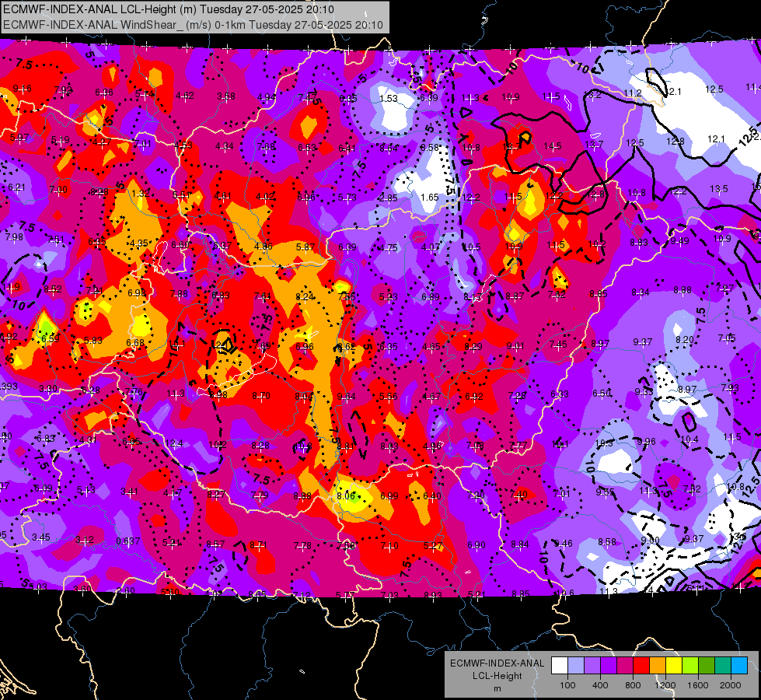Click the wind shear value 5.83
The width and height of the screenshot is (761, 700).
click(93, 341)
